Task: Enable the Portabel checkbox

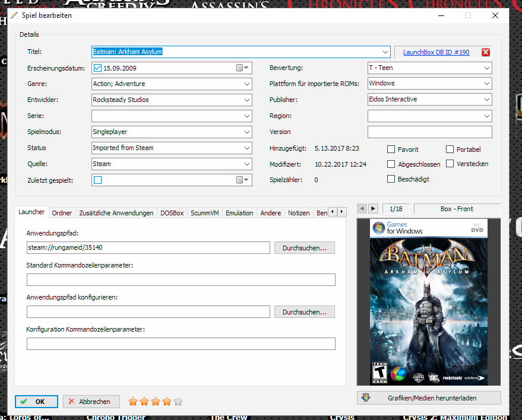Action: coord(450,149)
